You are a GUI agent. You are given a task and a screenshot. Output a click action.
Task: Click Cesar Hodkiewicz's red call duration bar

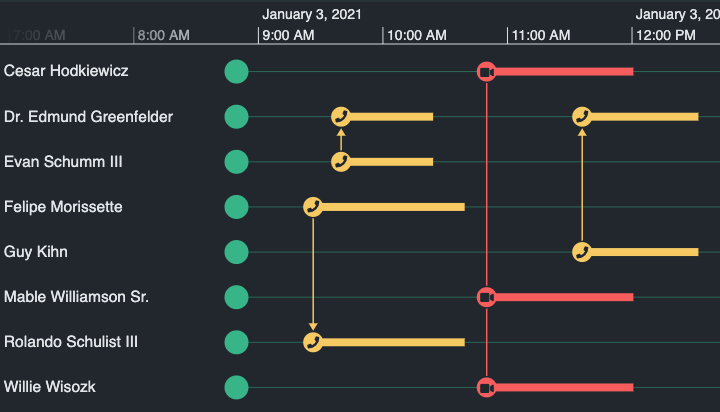point(565,72)
